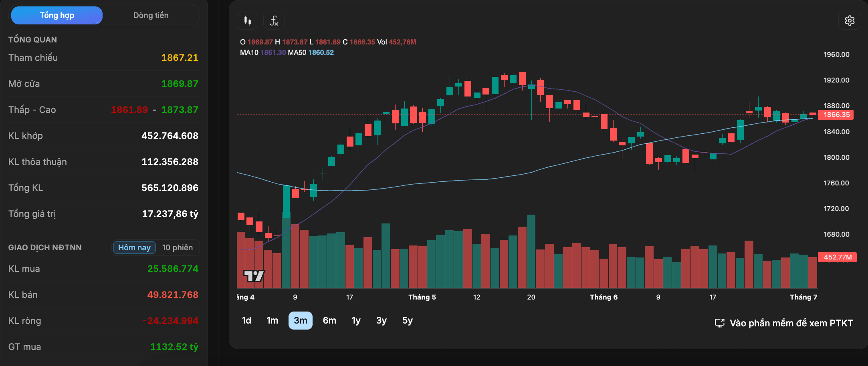Click the MA50 value in legend
868x366 pixels.
click(x=321, y=52)
